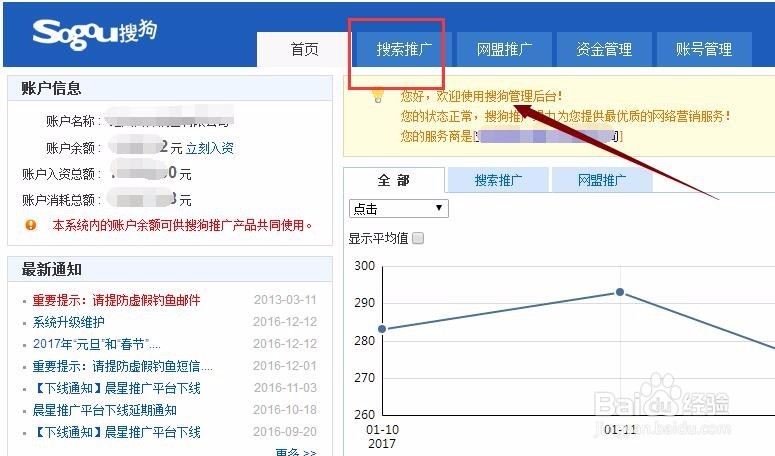The width and height of the screenshot is (775, 456).
Task: Open 2016-09-20 【下线通知】晨星推广平台下线 notice
Action: tap(116, 432)
